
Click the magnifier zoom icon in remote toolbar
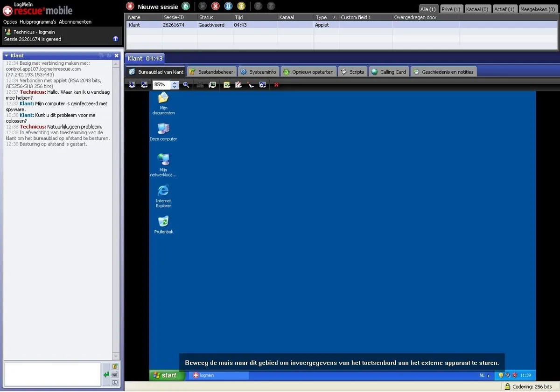tap(186, 85)
